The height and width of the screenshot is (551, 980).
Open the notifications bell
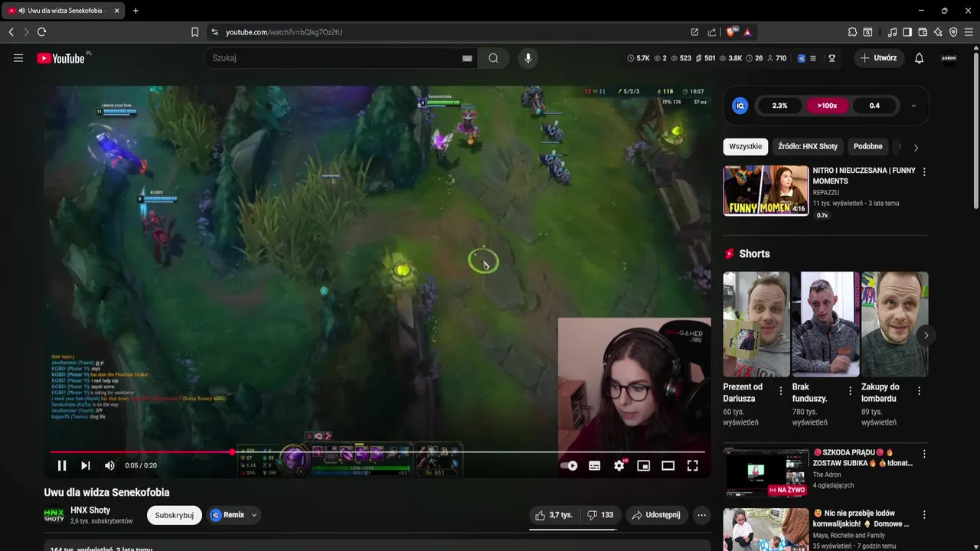(x=920, y=58)
